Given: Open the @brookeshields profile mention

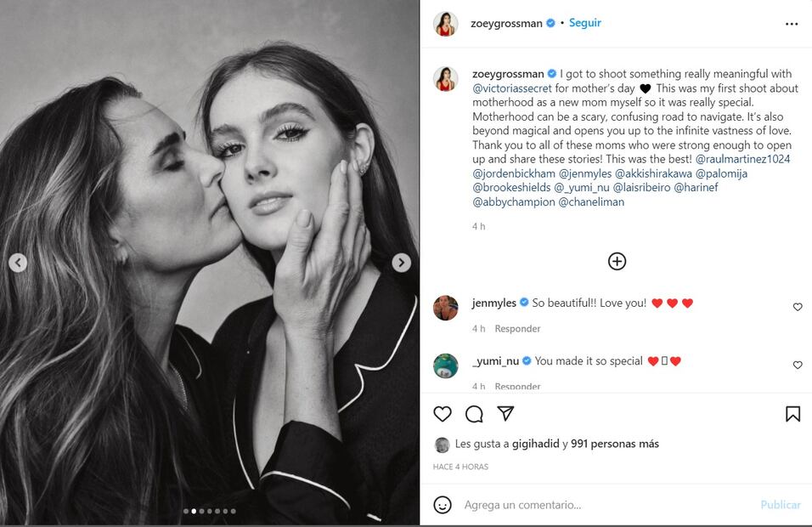Looking at the screenshot, I should 510,187.
